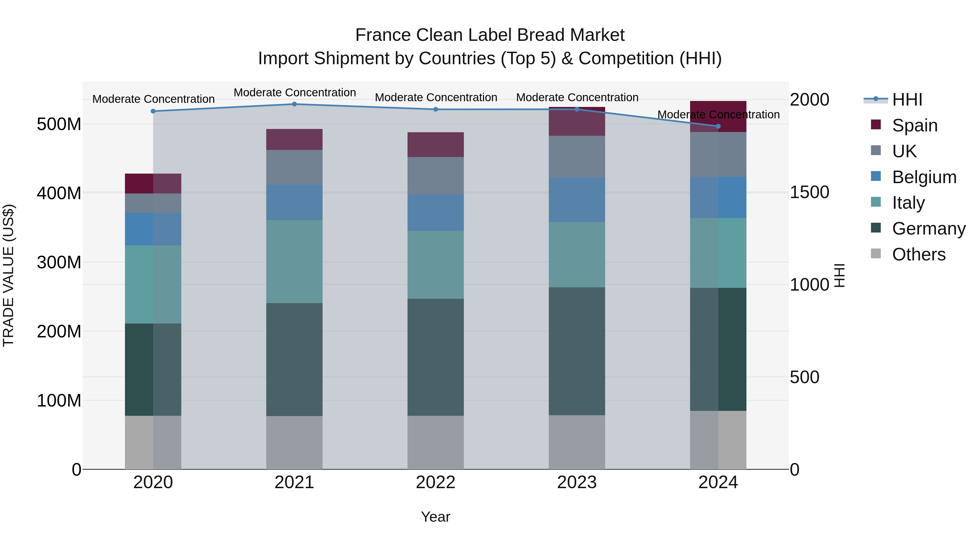Screen dimensions: 980x551
Task: Toggle the HHI legend label
Action: click(x=907, y=100)
